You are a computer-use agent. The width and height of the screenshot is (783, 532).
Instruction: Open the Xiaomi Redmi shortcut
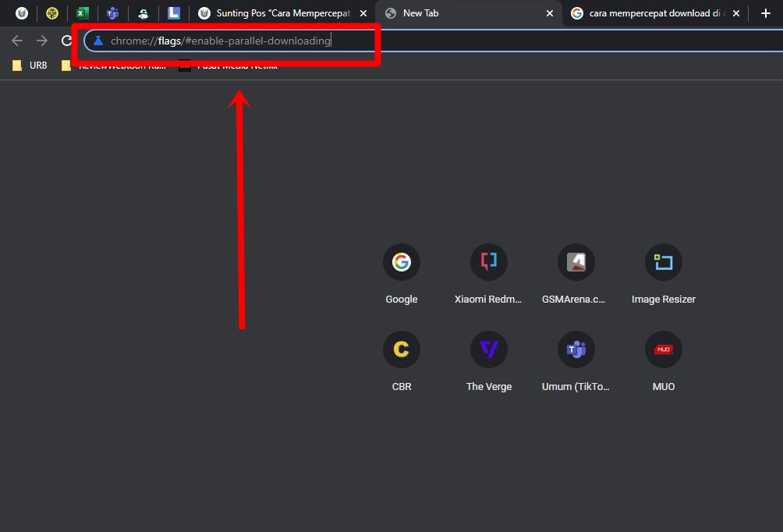488,263
